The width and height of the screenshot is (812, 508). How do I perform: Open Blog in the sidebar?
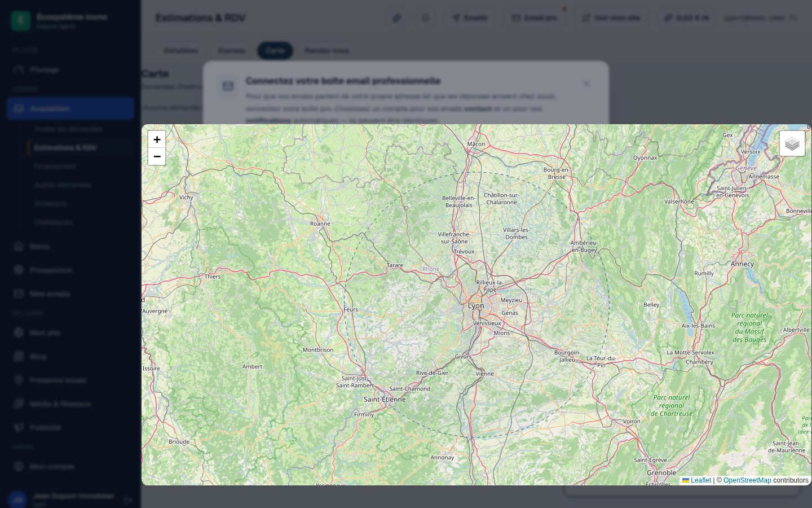pos(70,357)
